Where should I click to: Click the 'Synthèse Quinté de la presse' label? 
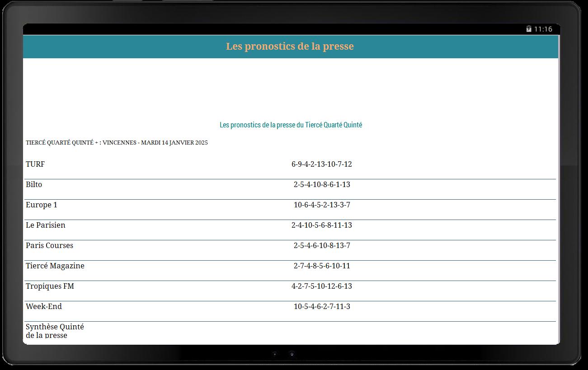tap(55, 331)
